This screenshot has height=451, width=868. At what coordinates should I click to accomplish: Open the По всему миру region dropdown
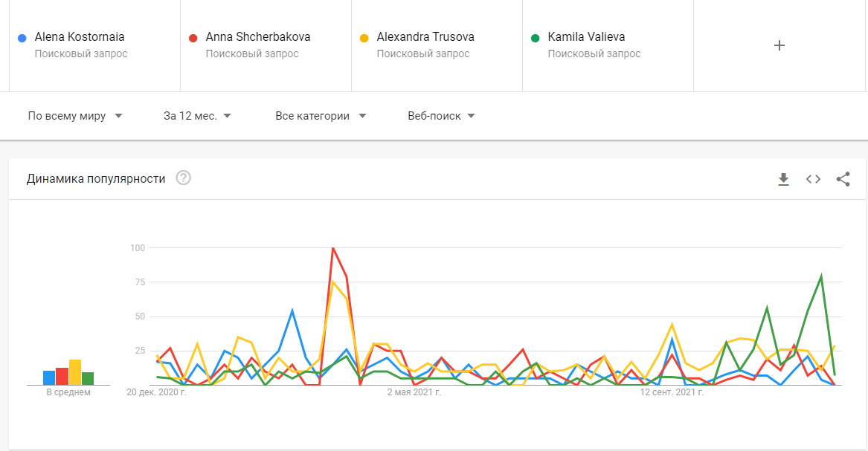pos(74,116)
